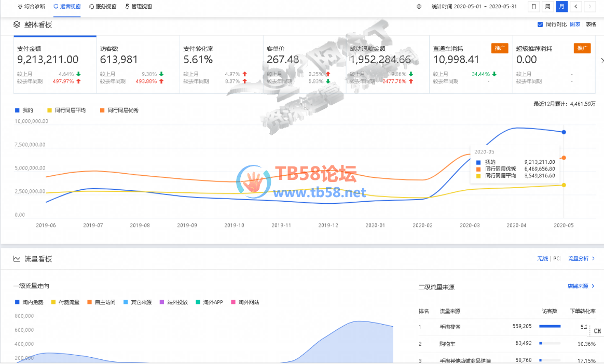Click 推广 button on 超级推荐消耗 card
This screenshot has width=604, height=364.
pyautogui.click(x=582, y=48)
